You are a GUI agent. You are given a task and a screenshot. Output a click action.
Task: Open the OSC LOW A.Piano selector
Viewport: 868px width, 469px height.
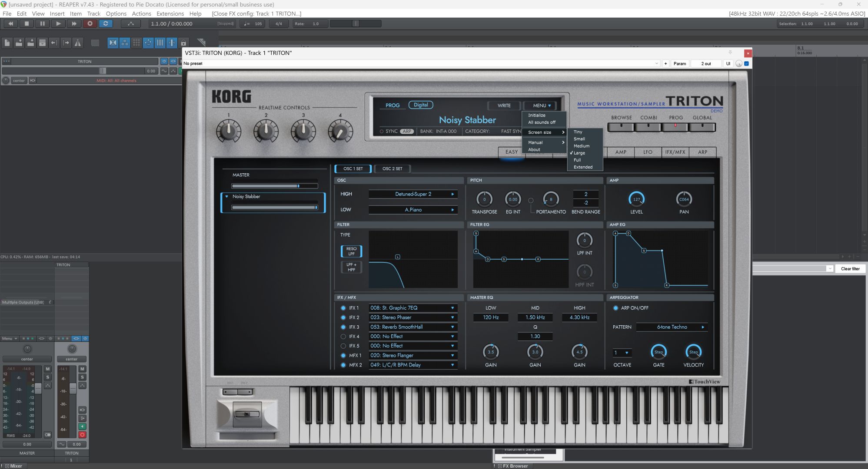coord(413,210)
